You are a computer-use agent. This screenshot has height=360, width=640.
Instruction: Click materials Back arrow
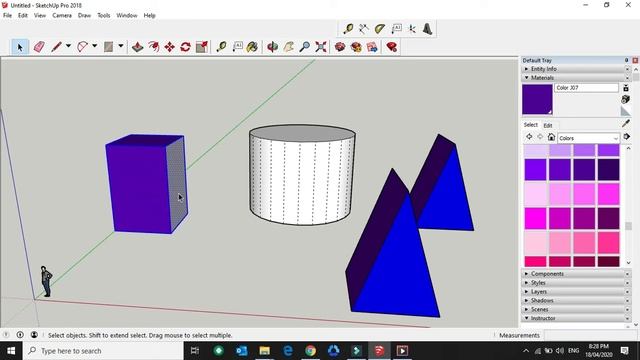point(529,137)
